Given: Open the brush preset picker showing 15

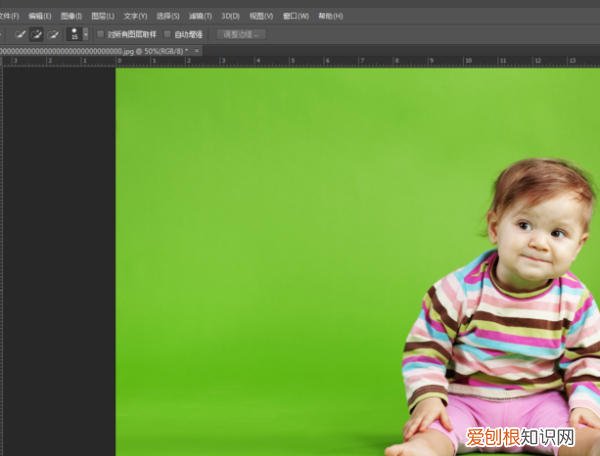Looking at the screenshot, I should click(74, 34).
